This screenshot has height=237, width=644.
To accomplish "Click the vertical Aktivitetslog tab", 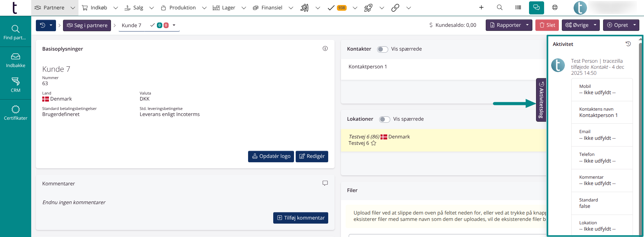I will click(x=541, y=100).
